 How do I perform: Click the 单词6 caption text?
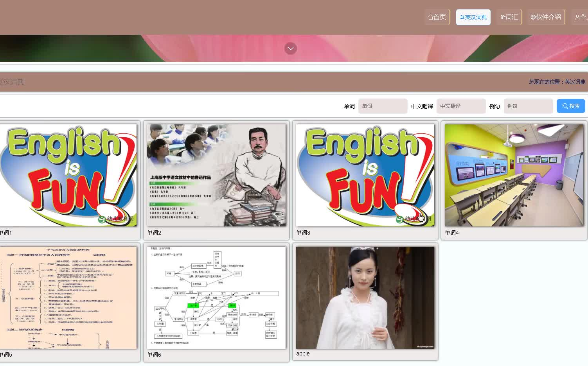click(154, 355)
